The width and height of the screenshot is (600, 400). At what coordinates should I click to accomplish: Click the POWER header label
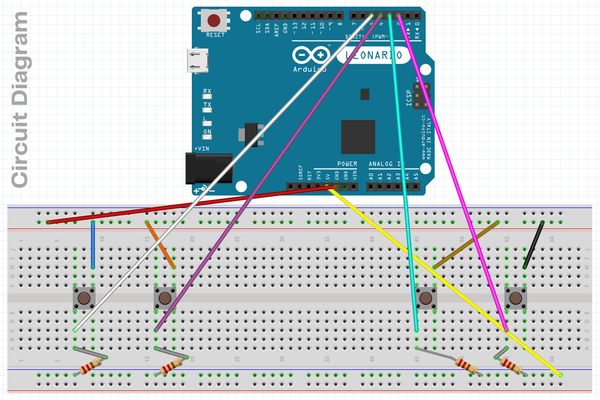(x=347, y=164)
